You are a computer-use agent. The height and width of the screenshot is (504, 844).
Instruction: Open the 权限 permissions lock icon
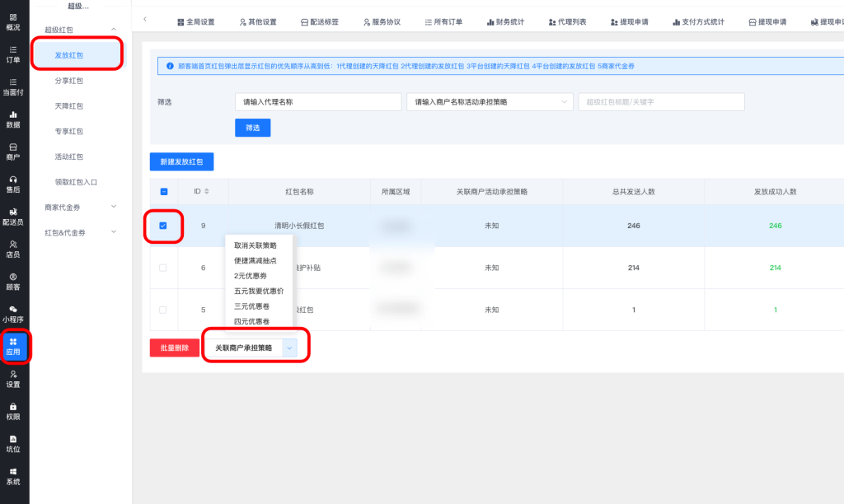click(x=13, y=411)
